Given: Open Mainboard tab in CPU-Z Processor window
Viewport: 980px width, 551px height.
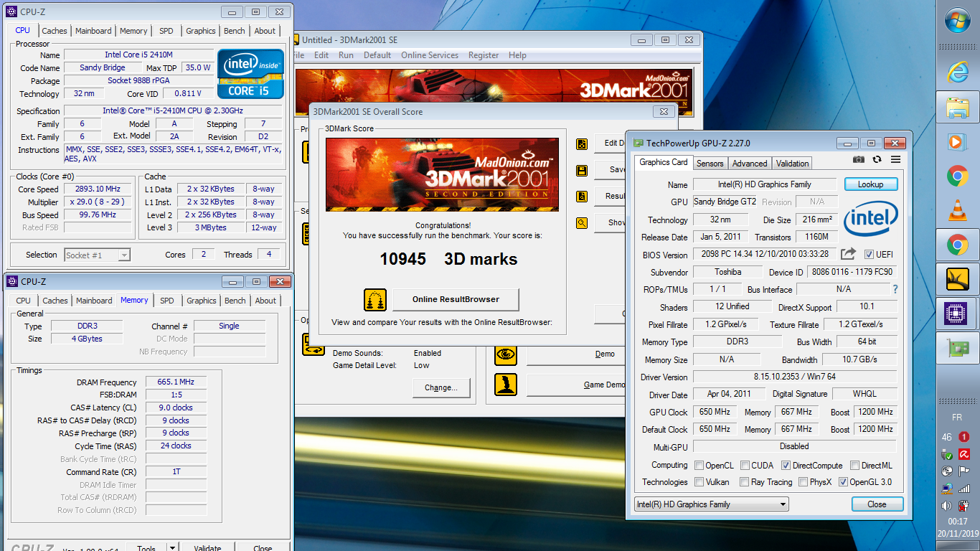Looking at the screenshot, I should (x=93, y=31).
